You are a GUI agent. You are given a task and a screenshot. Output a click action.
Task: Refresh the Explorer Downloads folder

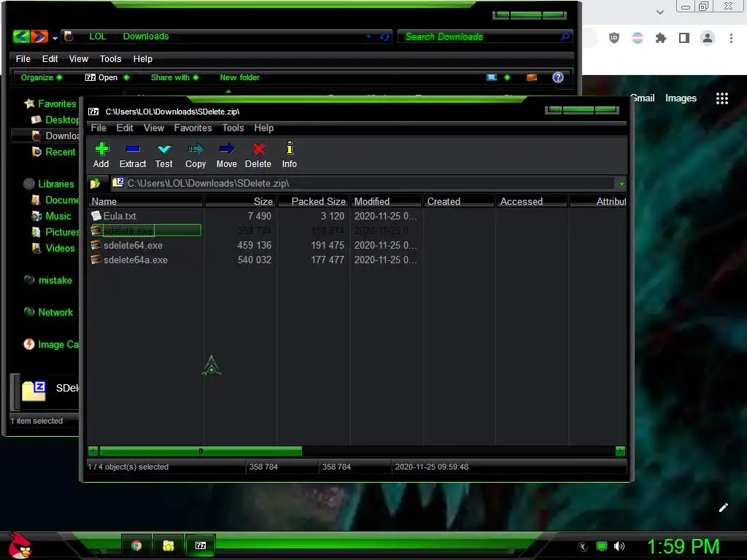[x=384, y=36]
